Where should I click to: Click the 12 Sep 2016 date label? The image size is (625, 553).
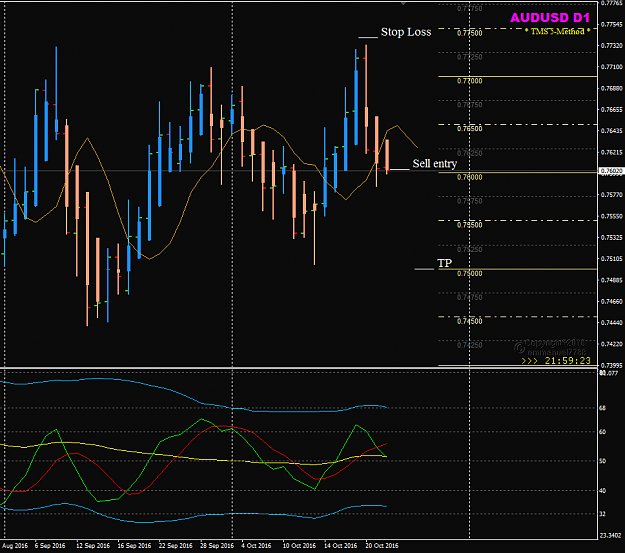(x=93, y=546)
